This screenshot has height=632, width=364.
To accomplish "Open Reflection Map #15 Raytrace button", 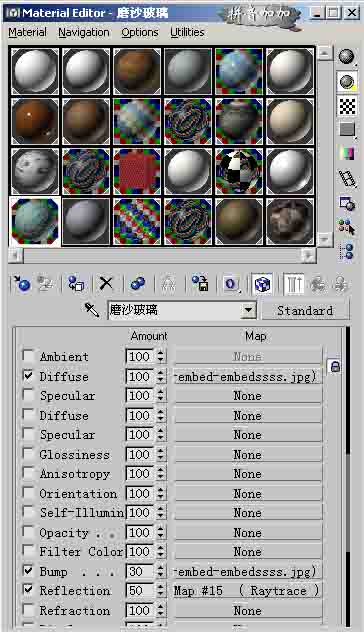I will (x=248, y=591).
